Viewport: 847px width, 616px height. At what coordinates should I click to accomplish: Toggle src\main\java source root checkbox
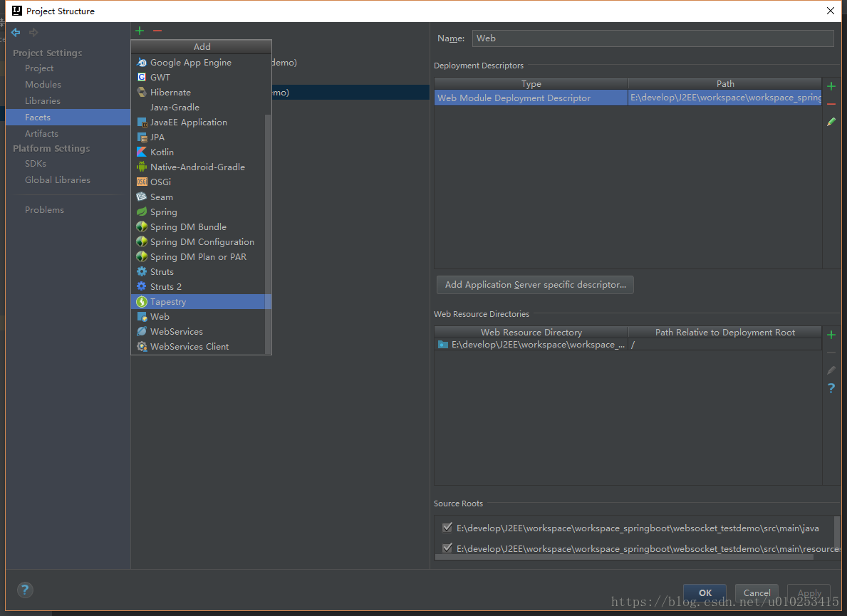pos(447,528)
